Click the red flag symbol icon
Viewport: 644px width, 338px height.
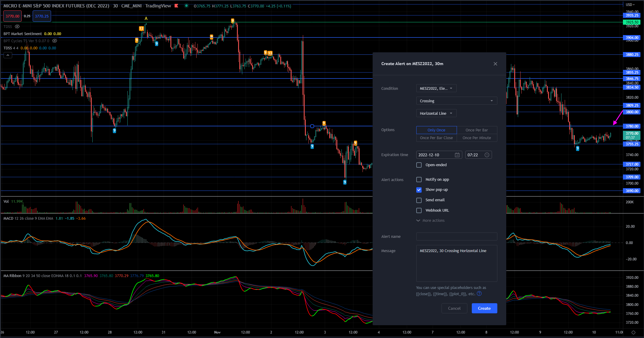pos(176,6)
